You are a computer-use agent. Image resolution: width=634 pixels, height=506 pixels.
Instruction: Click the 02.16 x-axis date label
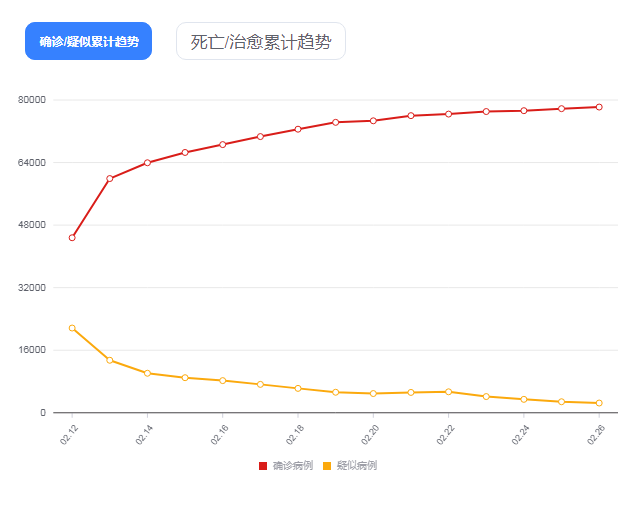pos(220,435)
